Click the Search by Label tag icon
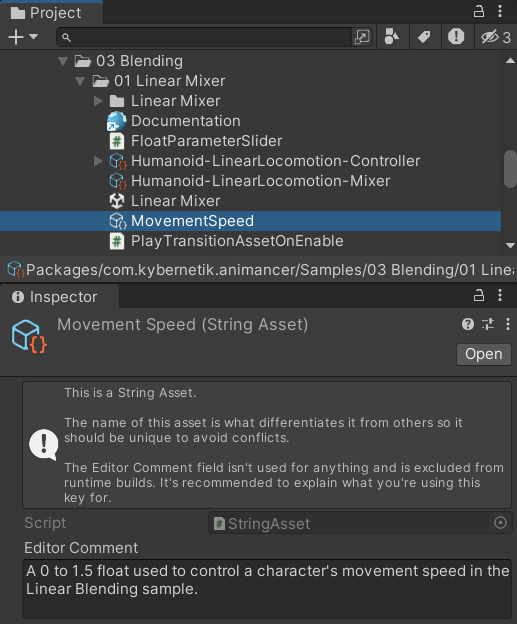Viewport: 517px width, 624px height. pyautogui.click(x=424, y=37)
